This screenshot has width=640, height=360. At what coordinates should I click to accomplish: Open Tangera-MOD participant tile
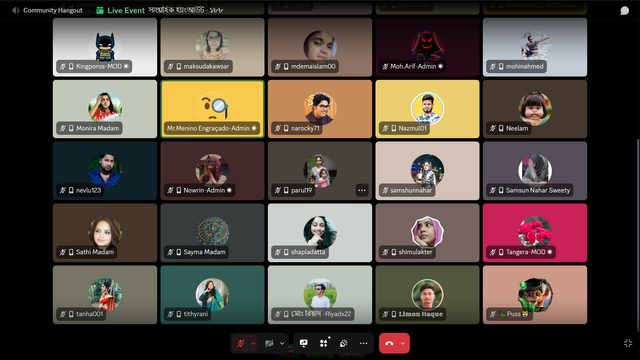coord(535,233)
